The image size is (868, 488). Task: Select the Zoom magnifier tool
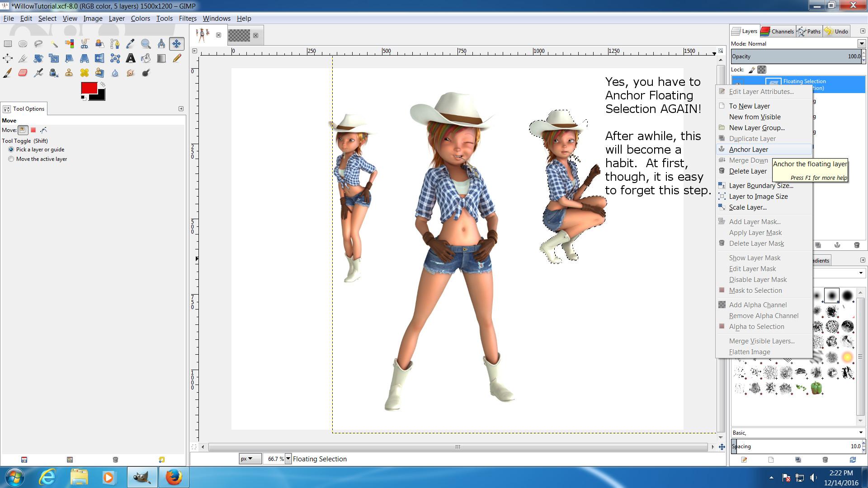[146, 44]
